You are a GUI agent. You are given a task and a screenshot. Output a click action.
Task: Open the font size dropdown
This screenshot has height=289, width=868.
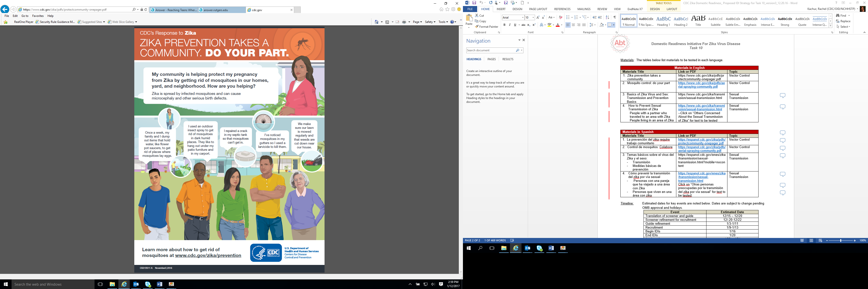click(533, 18)
